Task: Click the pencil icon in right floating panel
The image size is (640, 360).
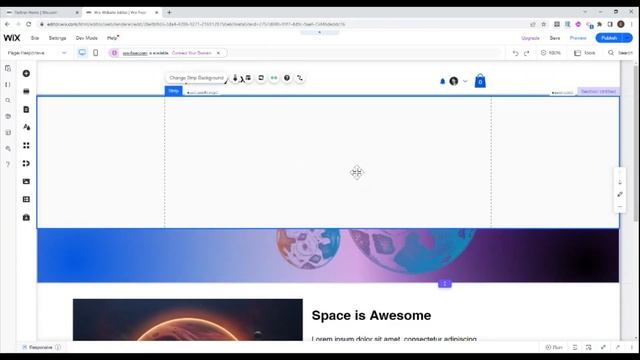Action: coord(620,195)
